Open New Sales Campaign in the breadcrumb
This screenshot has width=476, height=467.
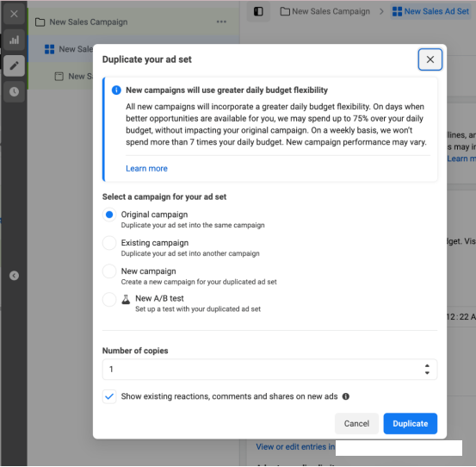pos(325,11)
